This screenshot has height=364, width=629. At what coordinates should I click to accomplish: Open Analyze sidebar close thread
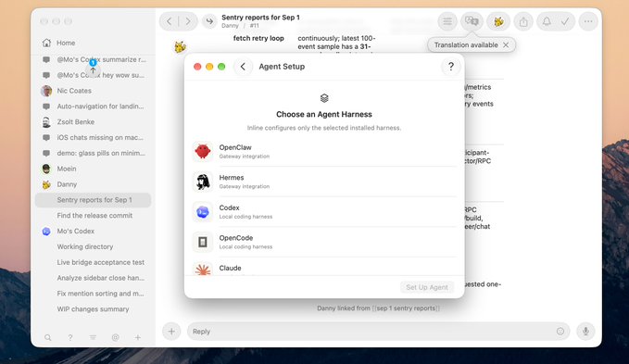tap(93, 278)
